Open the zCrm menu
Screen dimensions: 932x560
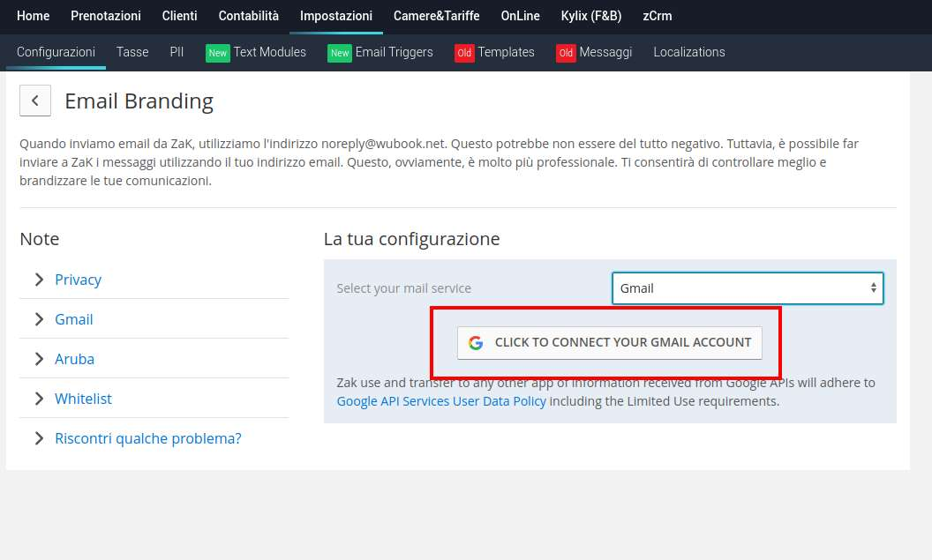[658, 16]
